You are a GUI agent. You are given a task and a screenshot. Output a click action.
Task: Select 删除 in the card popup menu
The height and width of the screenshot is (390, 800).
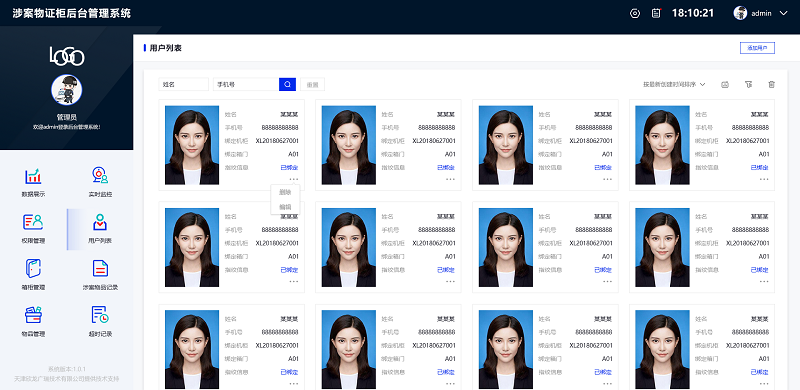pos(285,192)
